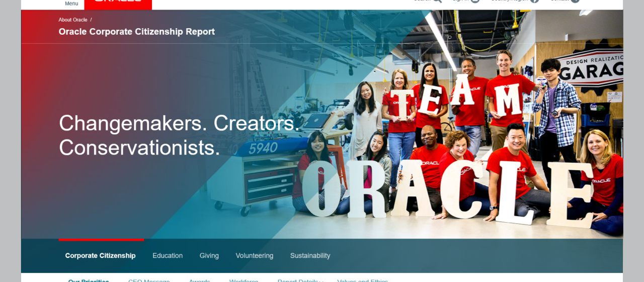Click the Our Priorities sub-navigation link
Image resolution: width=644 pixels, height=282 pixels.
coord(89,280)
